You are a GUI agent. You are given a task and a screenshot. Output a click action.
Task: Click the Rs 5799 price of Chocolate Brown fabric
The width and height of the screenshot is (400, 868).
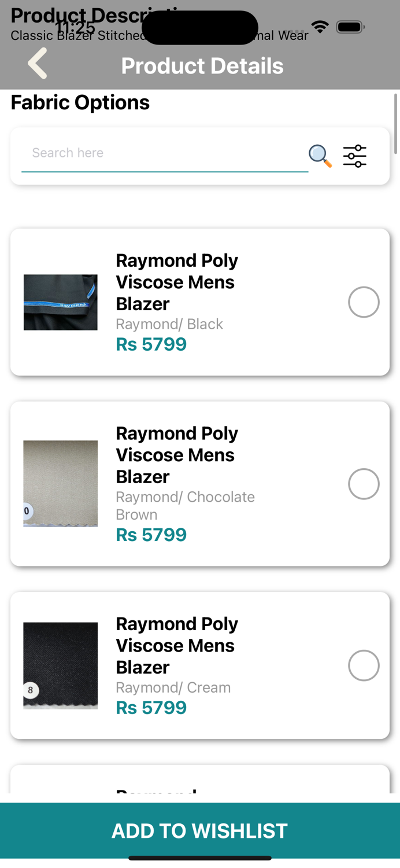pyautogui.click(x=151, y=535)
